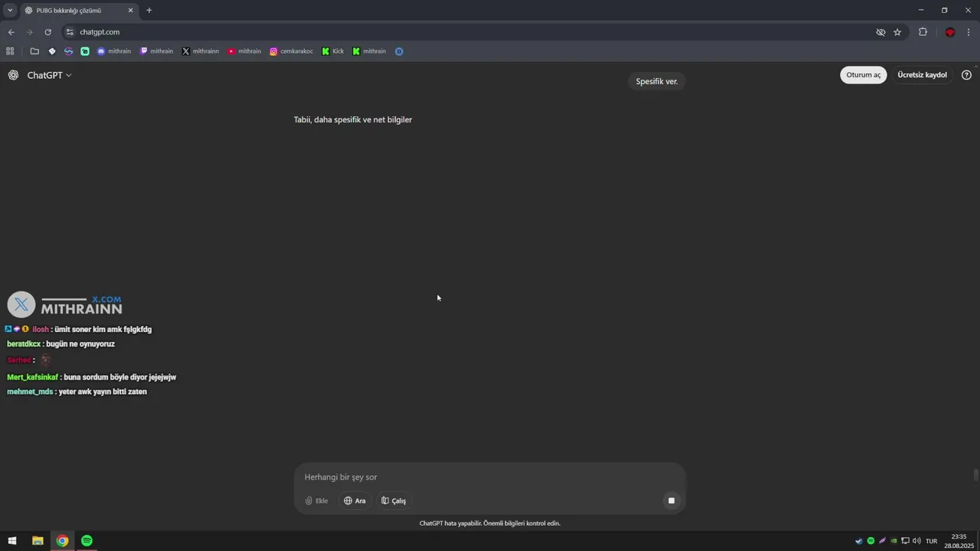980x551 pixels.
Task: Click the Chrome taskbar icon
Action: (62, 540)
